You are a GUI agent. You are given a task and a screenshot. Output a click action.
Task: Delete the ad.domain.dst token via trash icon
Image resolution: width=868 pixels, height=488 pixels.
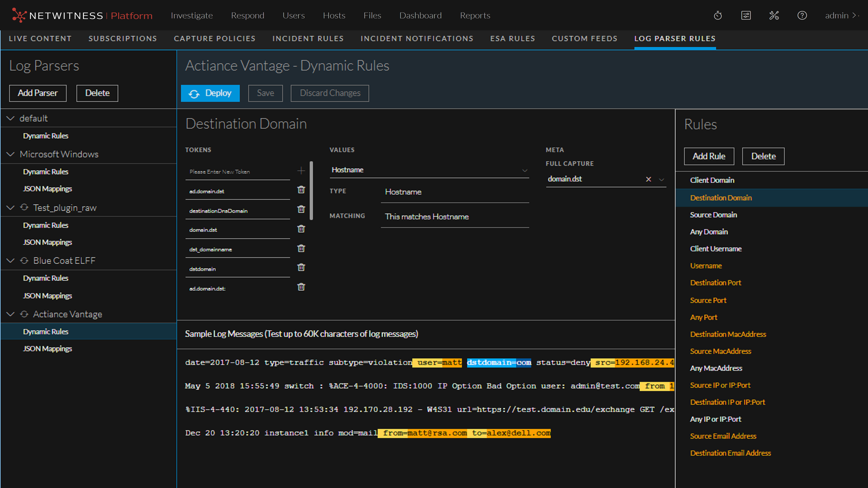pos(301,190)
